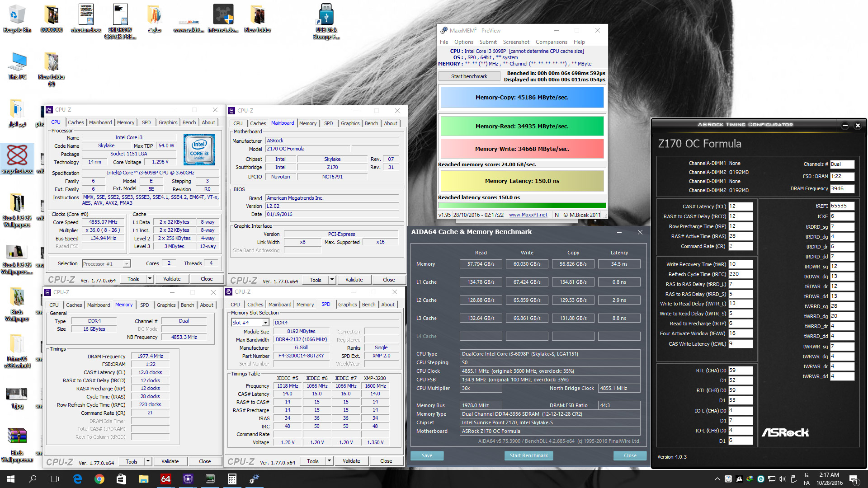Open the Slot #4 memory slot dropdown

[250, 322]
